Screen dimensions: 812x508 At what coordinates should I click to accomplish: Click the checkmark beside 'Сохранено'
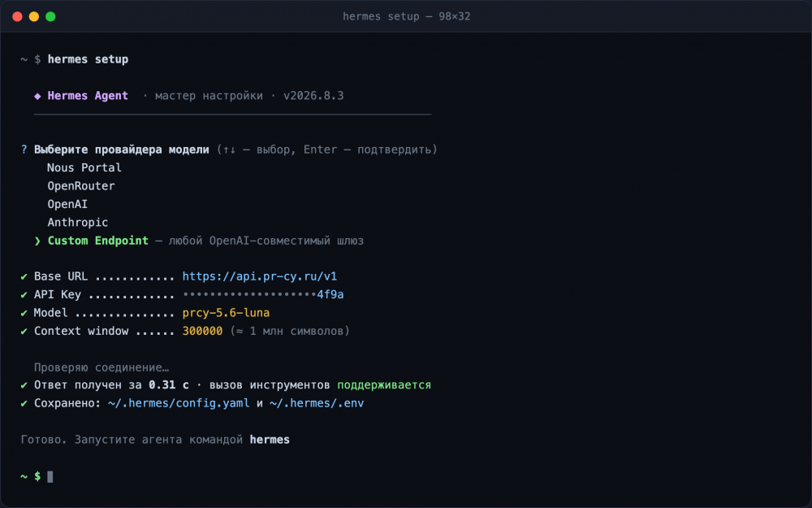pyautogui.click(x=24, y=403)
